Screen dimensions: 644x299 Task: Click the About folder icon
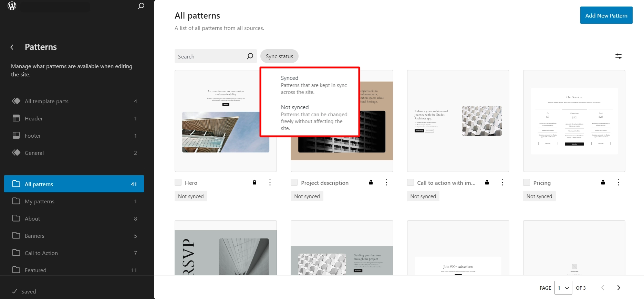(16, 218)
